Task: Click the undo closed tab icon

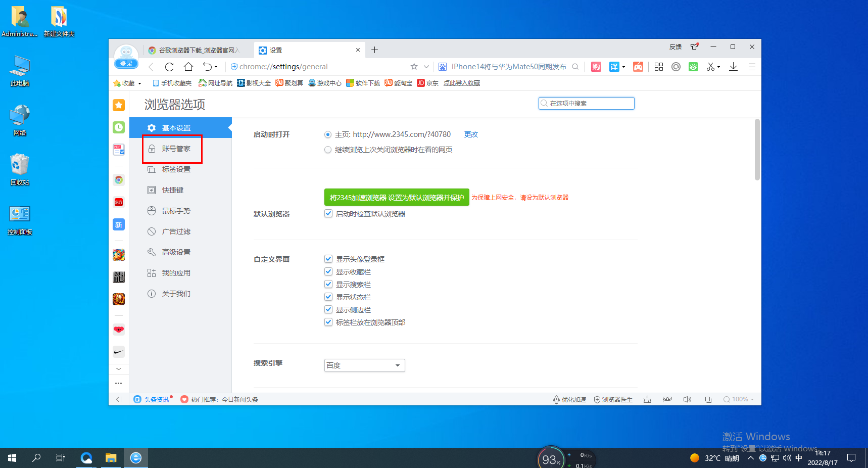Action: [x=207, y=67]
